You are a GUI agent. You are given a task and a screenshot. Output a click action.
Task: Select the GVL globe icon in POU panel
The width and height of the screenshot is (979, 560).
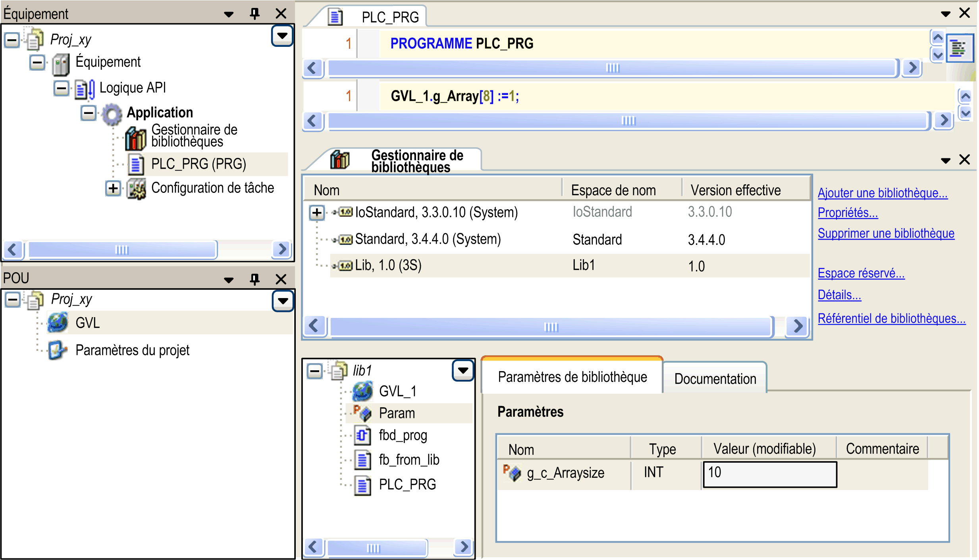pos(58,322)
